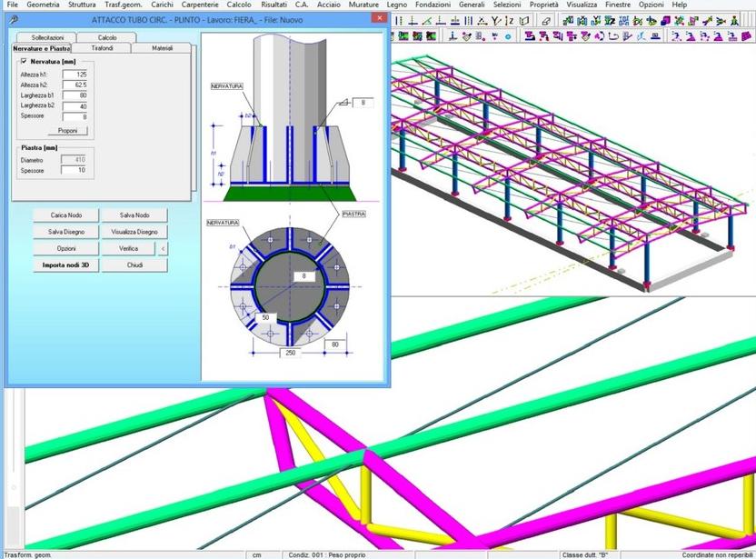The height and width of the screenshot is (559, 756).
Task: Click the Altezza h1 input field
Action: pos(75,74)
